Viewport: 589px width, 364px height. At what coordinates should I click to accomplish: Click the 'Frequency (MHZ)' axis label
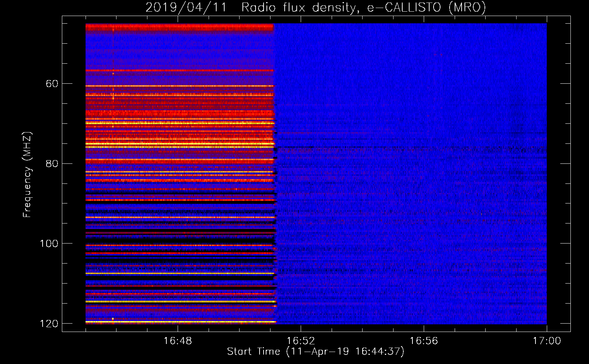[27, 175]
